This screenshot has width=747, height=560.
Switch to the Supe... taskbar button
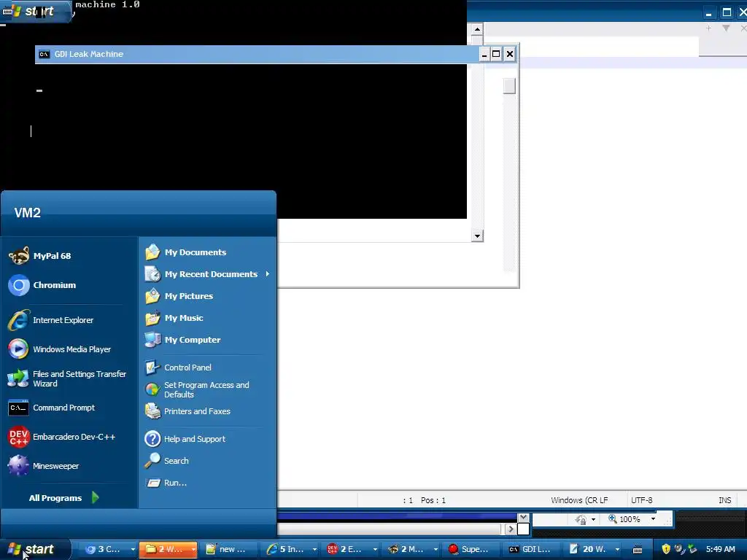click(x=472, y=549)
